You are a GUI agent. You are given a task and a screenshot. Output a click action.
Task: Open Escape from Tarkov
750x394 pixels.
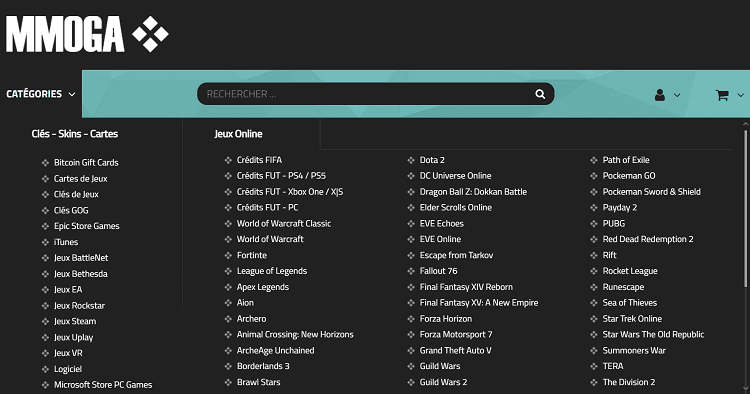[456, 255]
